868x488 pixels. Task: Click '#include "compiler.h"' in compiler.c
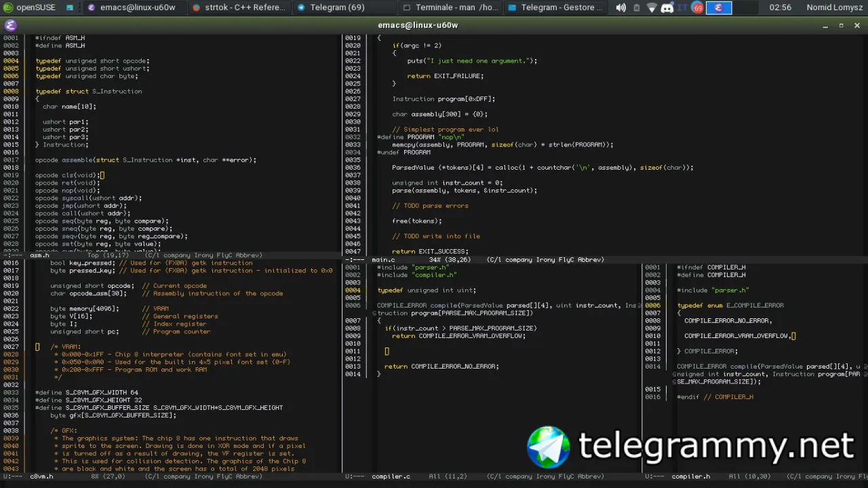416,275
